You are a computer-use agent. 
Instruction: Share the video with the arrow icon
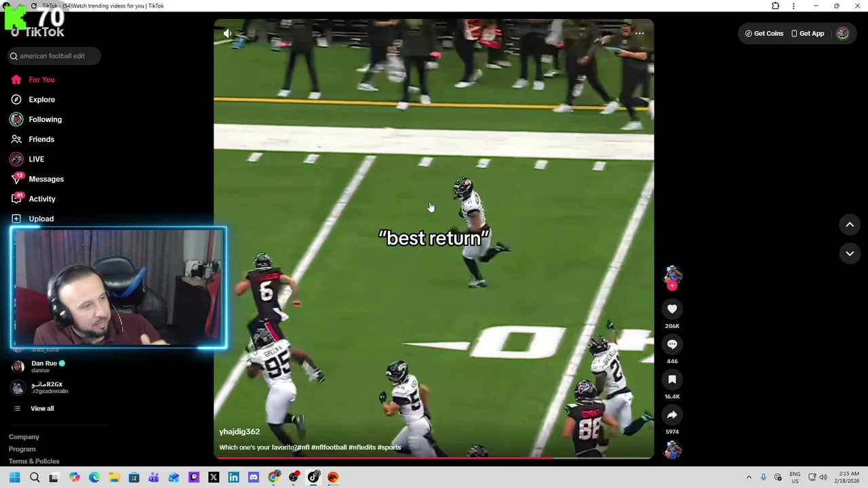pyautogui.click(x=672, y=415)
